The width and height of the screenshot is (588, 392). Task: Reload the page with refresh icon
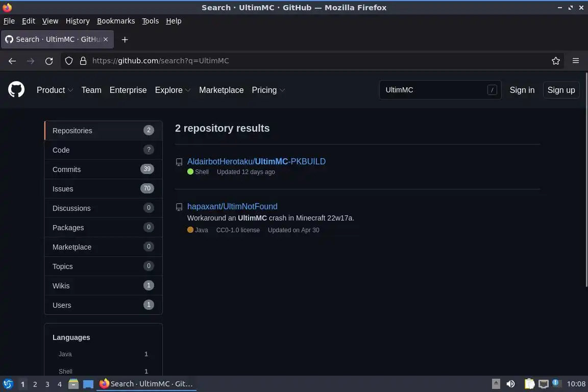49,61
